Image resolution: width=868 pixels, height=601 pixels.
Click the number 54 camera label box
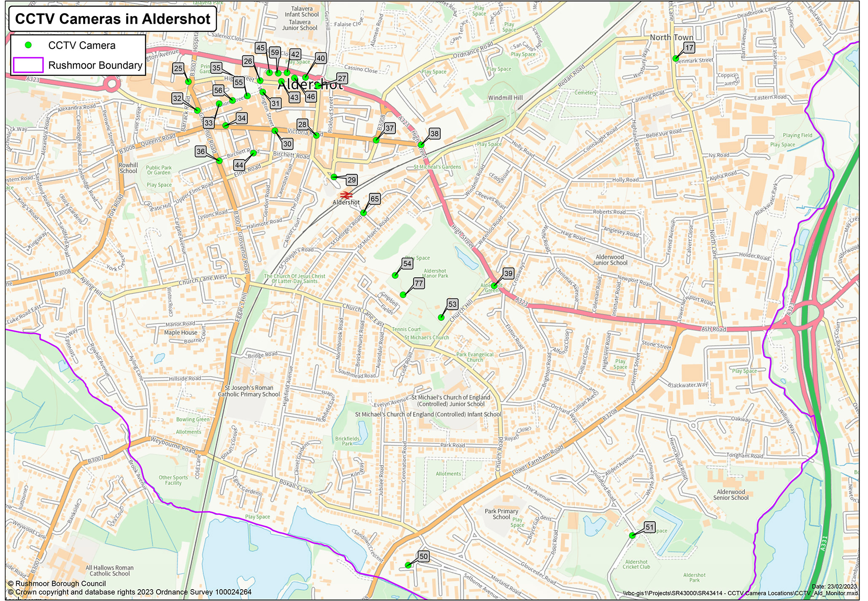[x=407, y=263]
